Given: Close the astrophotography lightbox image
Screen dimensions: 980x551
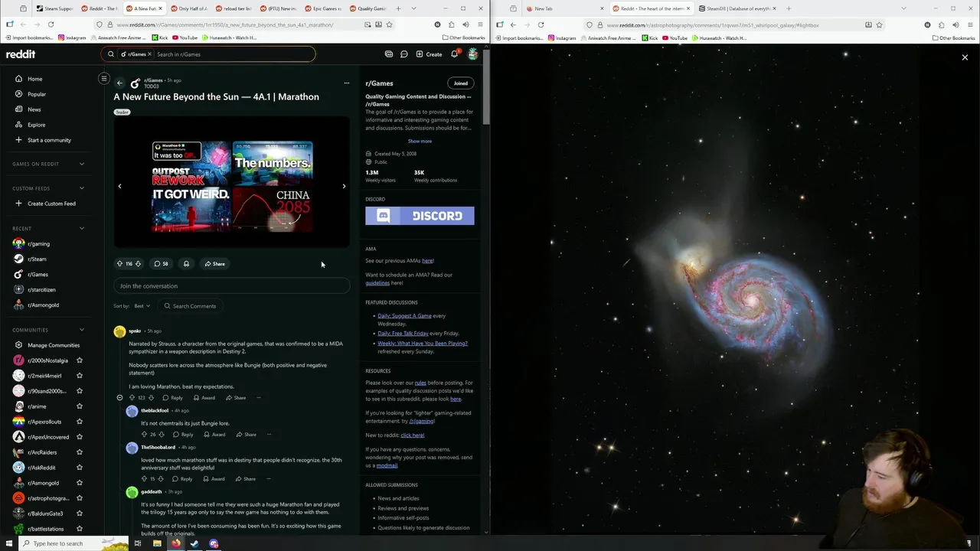Looking at the screenshot, I should 965,57.
